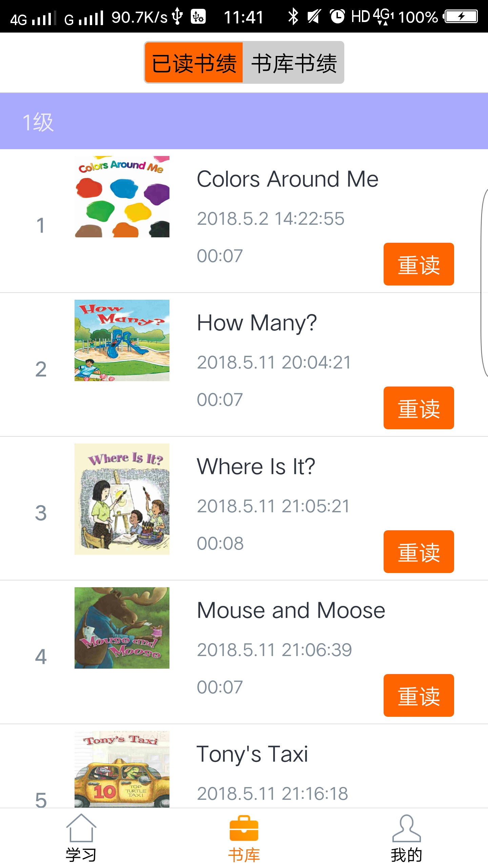Tap the Tony's Taxi book cover
This screenshot has width=488, height=868.
[122, 769]
